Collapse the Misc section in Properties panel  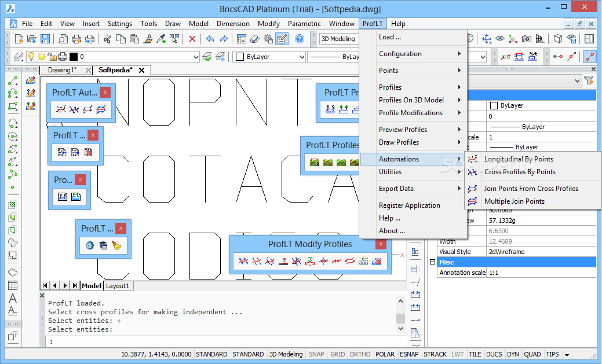click(432, 262)
